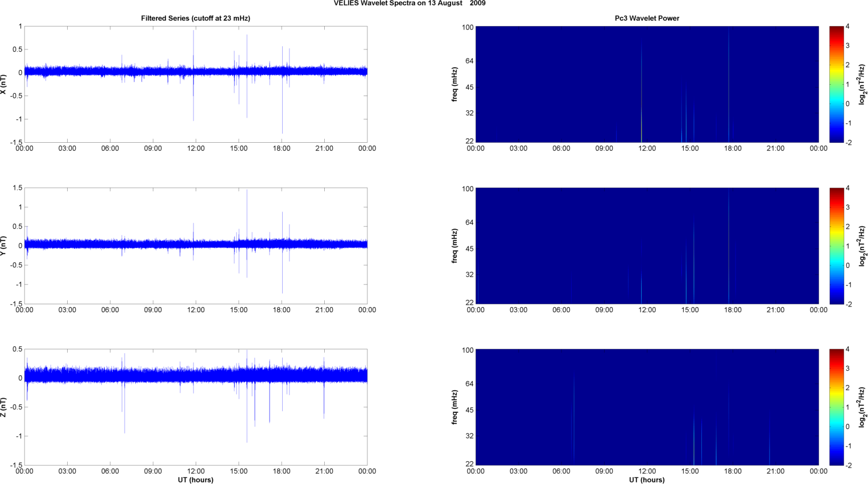Click the 09:00 tick under the bottom spectrogram
Image resolution: width=868 pixels, height=484 pixels.
click(x=604, y=471)
